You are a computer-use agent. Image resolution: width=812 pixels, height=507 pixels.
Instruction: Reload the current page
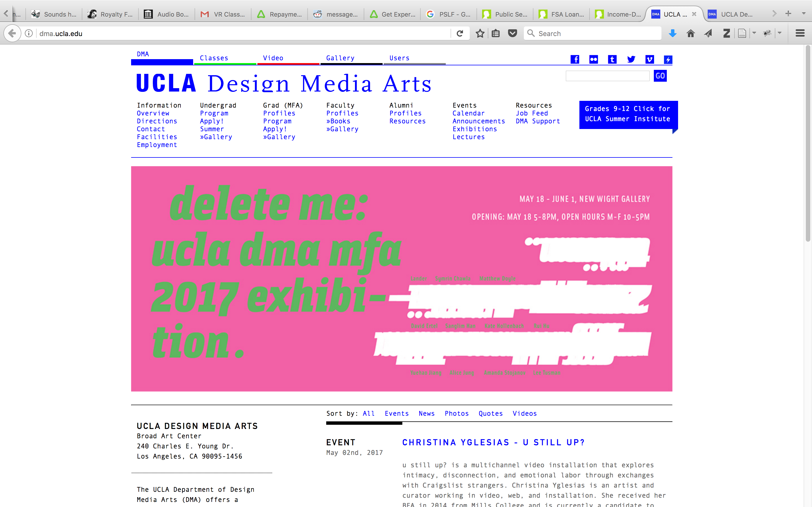coord(460,33)
